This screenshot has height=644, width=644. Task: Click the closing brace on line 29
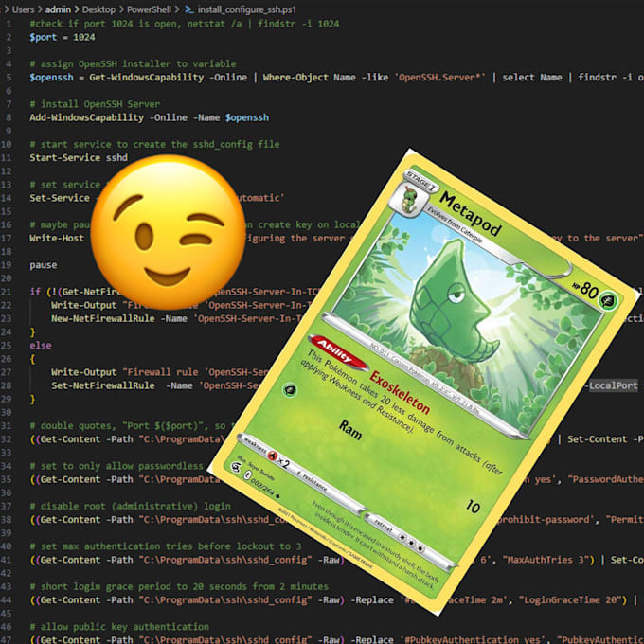pyautogui.click(x=32, y=400)
